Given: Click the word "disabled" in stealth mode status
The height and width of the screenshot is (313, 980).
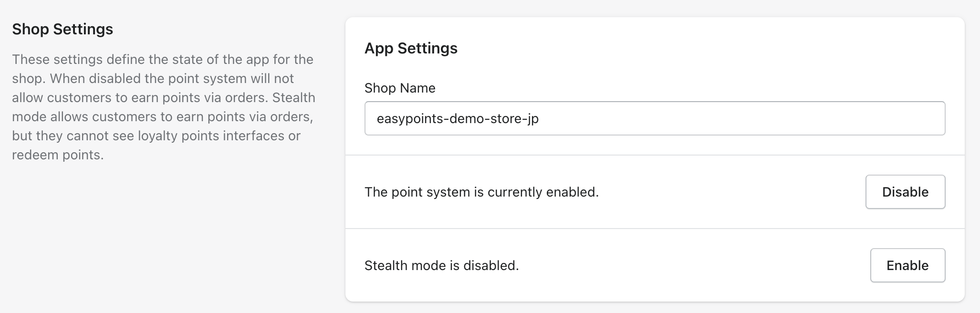Looking at the screenshot, I should point(495,265).
